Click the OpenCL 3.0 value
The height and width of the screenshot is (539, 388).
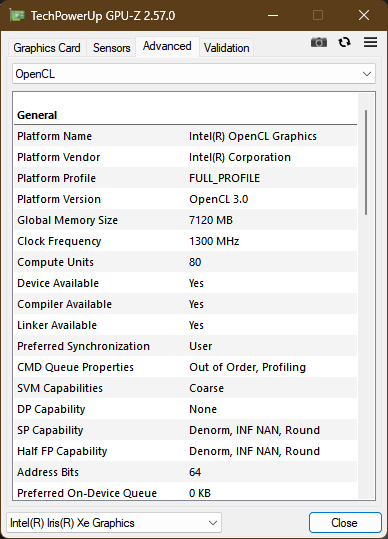pos(219,199)
